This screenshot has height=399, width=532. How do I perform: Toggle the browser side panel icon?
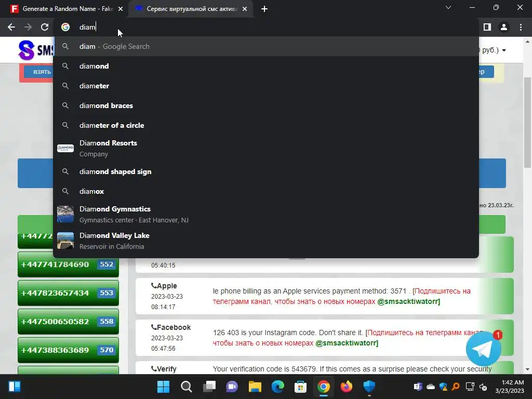(x=487, y=27)
